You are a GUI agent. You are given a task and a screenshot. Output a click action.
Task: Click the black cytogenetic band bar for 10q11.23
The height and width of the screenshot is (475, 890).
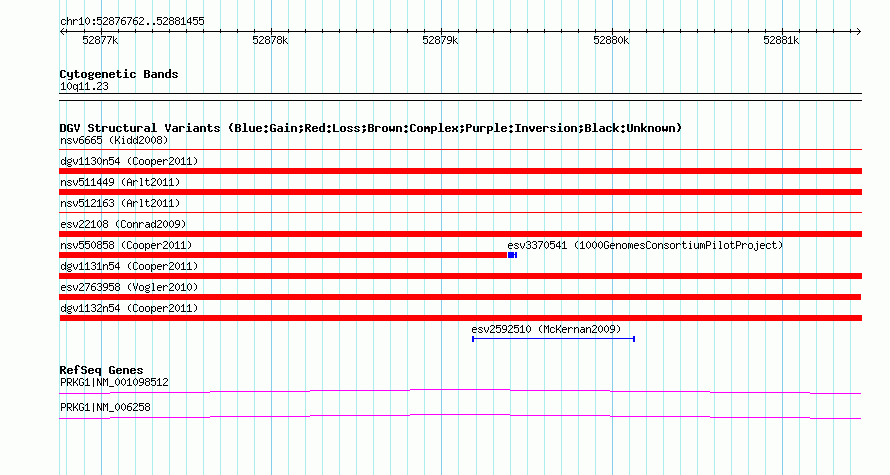[460, 97]
